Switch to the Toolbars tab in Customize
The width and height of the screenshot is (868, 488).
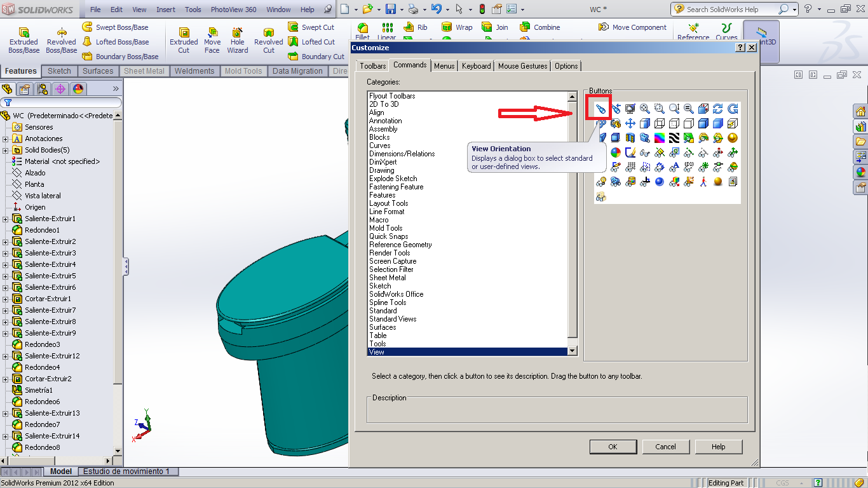click(372, 65)
